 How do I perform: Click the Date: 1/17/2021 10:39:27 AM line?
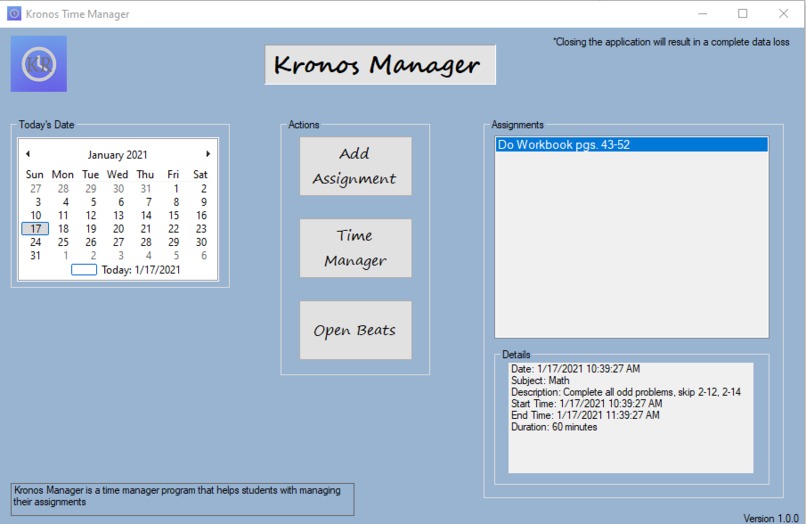(x=576, y=369)
